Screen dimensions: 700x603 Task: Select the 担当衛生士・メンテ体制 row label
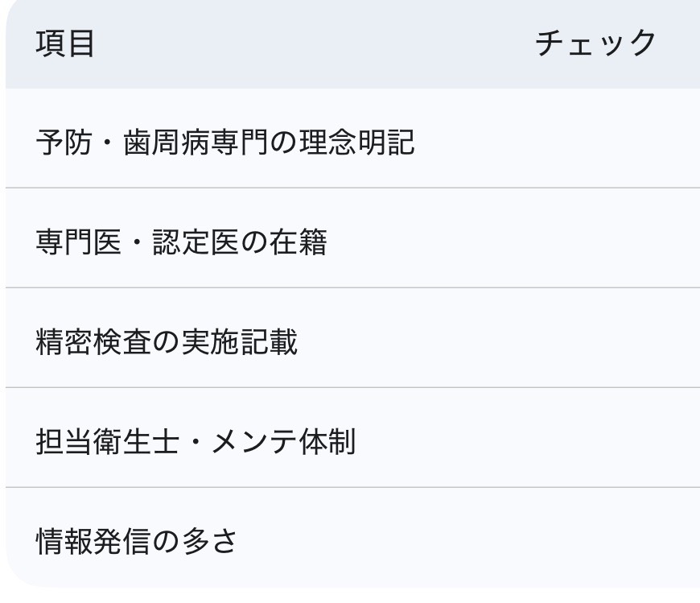click(x=196, y=441)
